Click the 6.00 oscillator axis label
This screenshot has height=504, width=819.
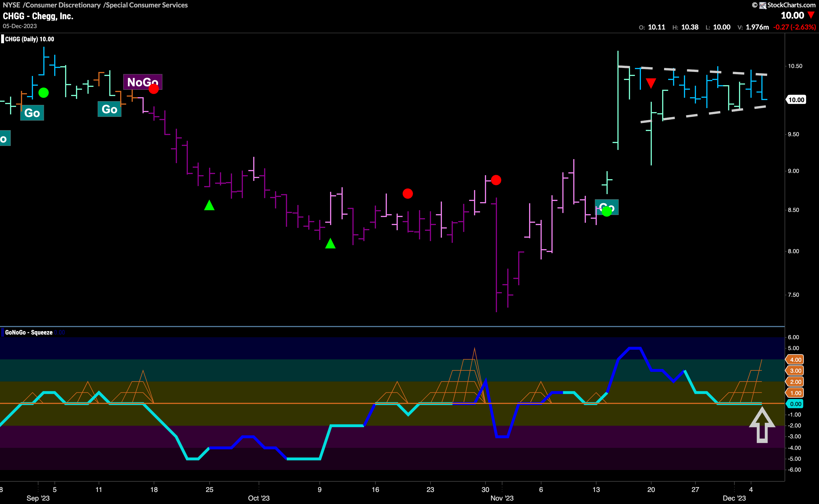(793, 337)
